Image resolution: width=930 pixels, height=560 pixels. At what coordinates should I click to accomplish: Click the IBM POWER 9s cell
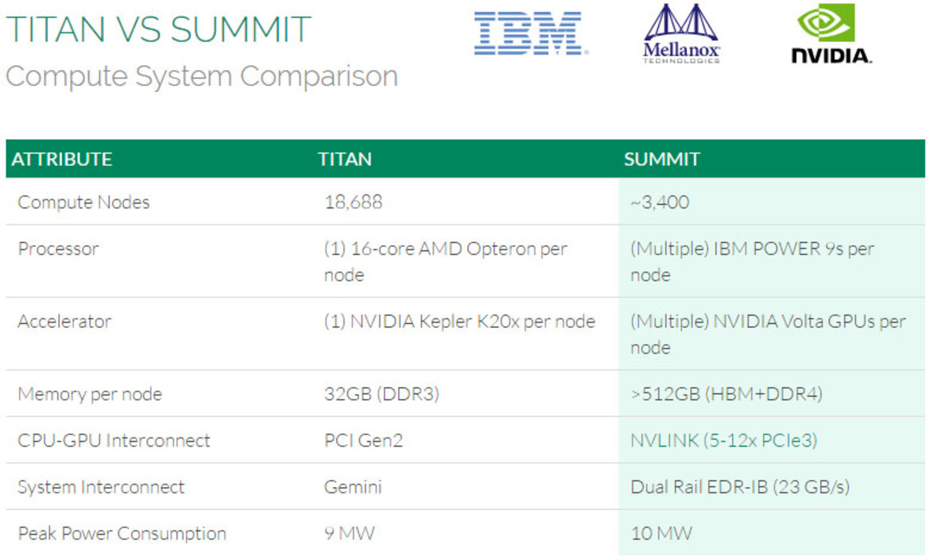pos(752,261)
